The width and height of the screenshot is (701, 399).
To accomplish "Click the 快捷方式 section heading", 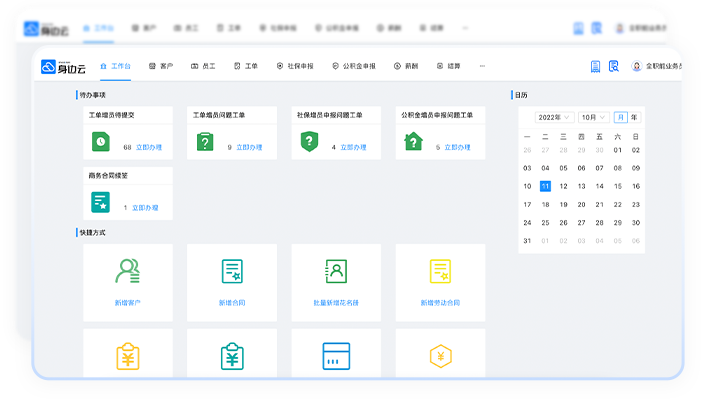I will [93, 233].
